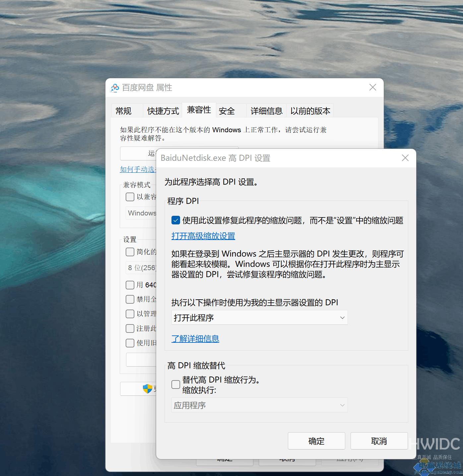Select the 兼容性 tab
The width and height of the screenshot is (463, 476).
[199, 110]
